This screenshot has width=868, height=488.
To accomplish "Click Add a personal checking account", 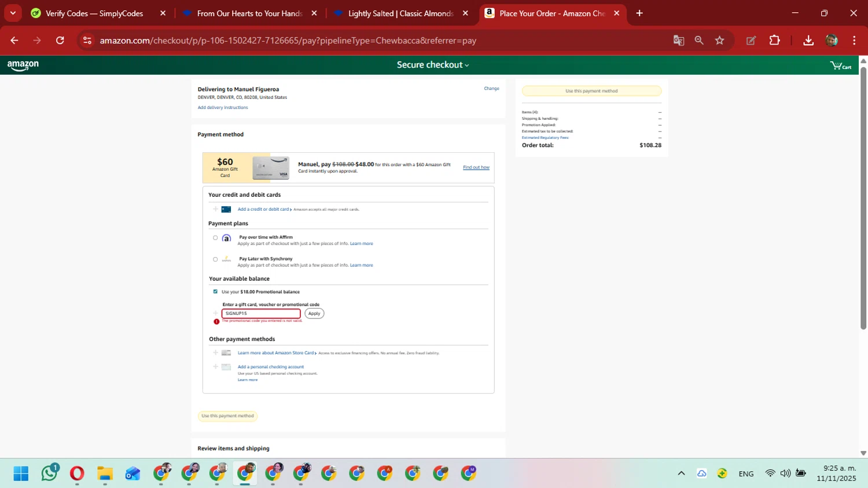I will click(x=270, y=367).
